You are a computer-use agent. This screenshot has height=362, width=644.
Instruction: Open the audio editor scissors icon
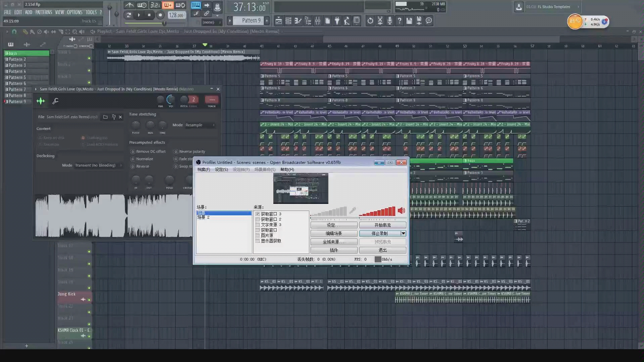pyautogui.click(x=380, y=21)
